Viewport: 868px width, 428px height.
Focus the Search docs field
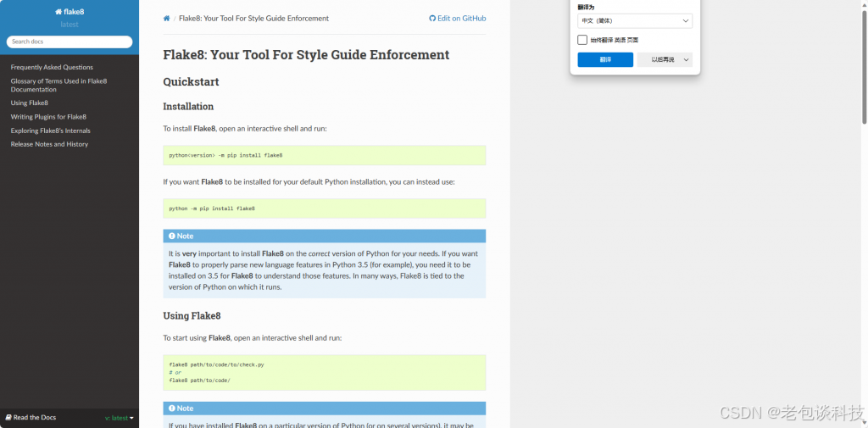(70, 42)
